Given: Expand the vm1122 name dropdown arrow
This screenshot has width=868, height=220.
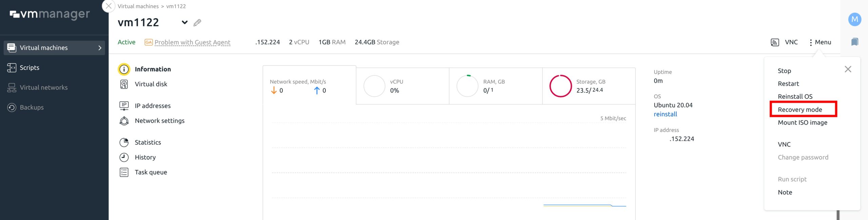Looking at the screenshot, I should 184,23.
